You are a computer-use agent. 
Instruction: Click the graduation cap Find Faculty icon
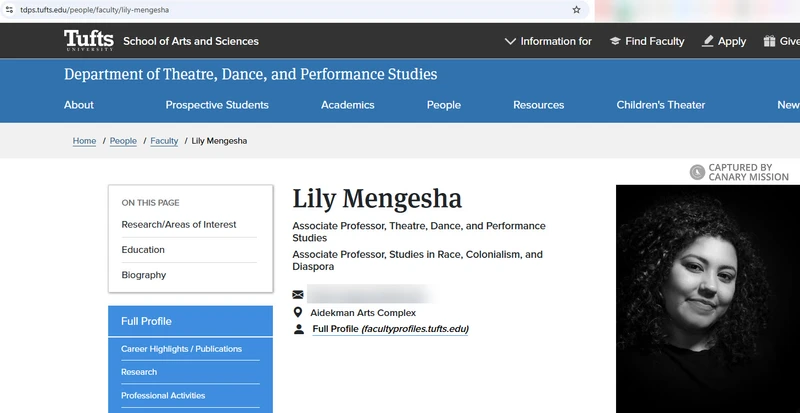pos(615,41)
